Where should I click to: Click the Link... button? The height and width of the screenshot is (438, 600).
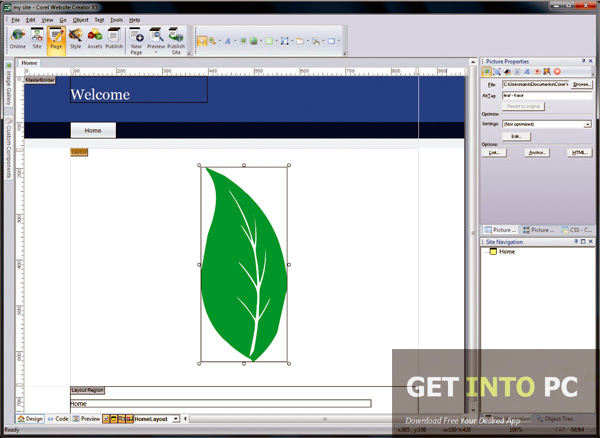[494, 152]
